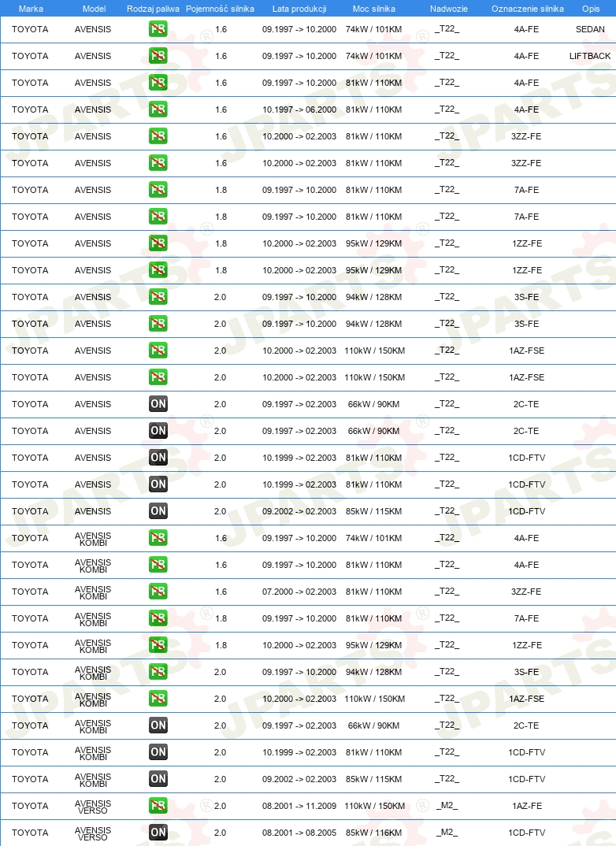Click the 85kW / 116KM power cell

pyautogui.click(x=374, y=833)
